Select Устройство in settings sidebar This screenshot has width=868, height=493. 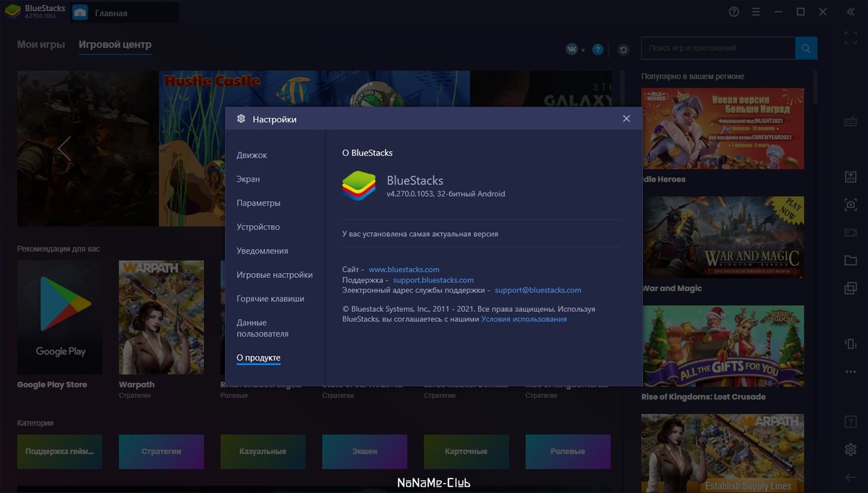[x=258, y=227]
